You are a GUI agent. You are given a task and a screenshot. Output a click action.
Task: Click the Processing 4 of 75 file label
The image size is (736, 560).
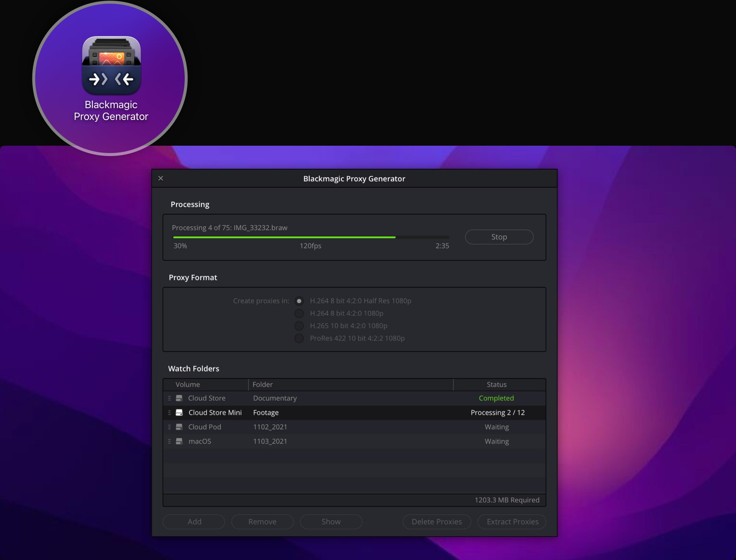(230, 228)
